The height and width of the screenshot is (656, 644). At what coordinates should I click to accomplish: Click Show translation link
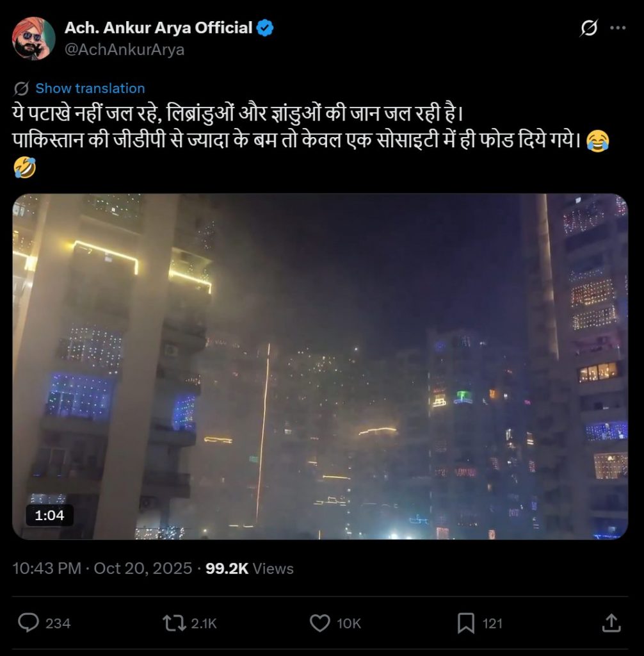(x=90, y=88)
